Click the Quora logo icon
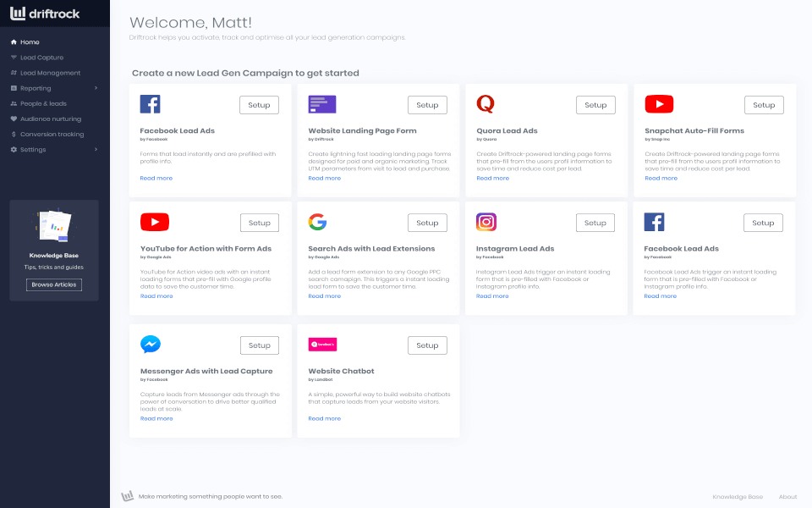812x508 pixels. 486,104
